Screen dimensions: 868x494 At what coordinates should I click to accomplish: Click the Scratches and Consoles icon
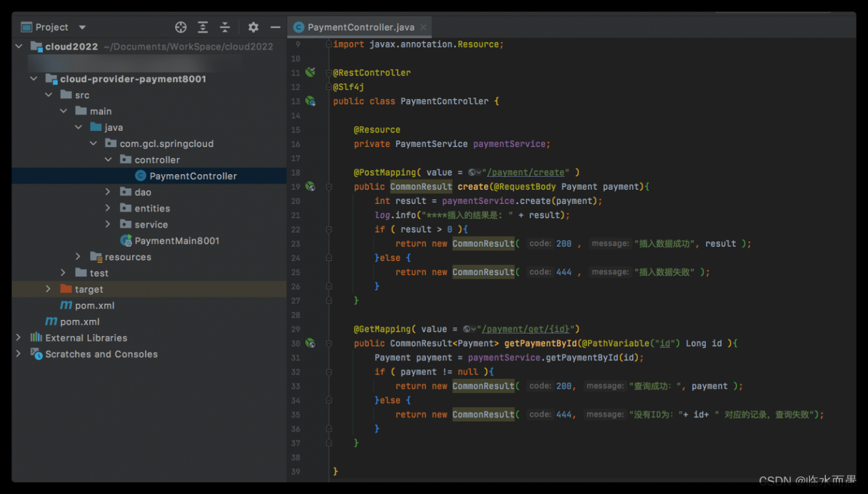coord(36,354)
